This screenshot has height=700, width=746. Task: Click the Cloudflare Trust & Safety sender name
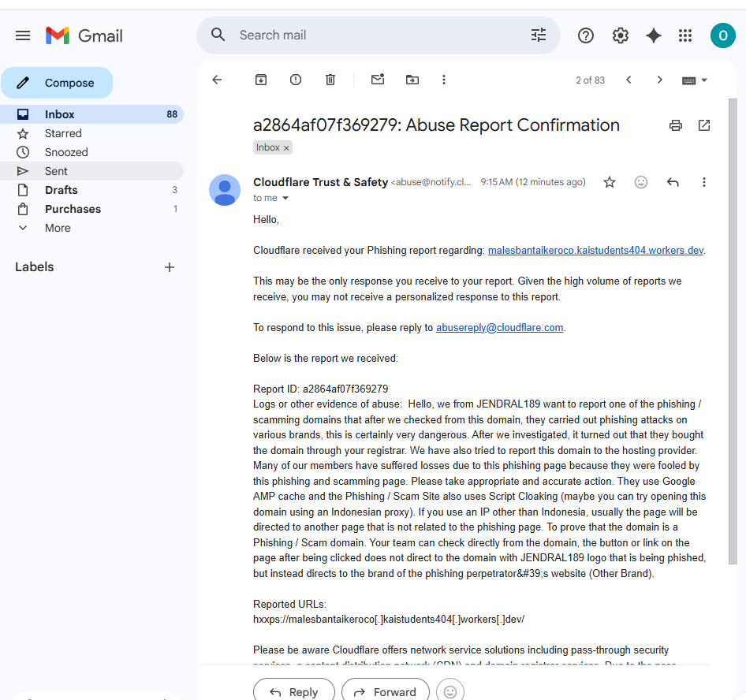click(321, 182)
